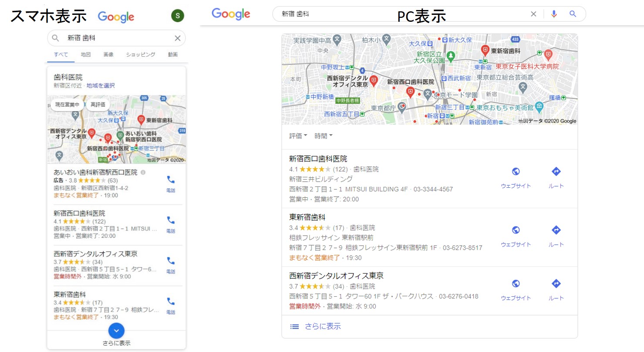
Task: Click PC search input containing 新宿 歯科
Action: click(392, 14)
